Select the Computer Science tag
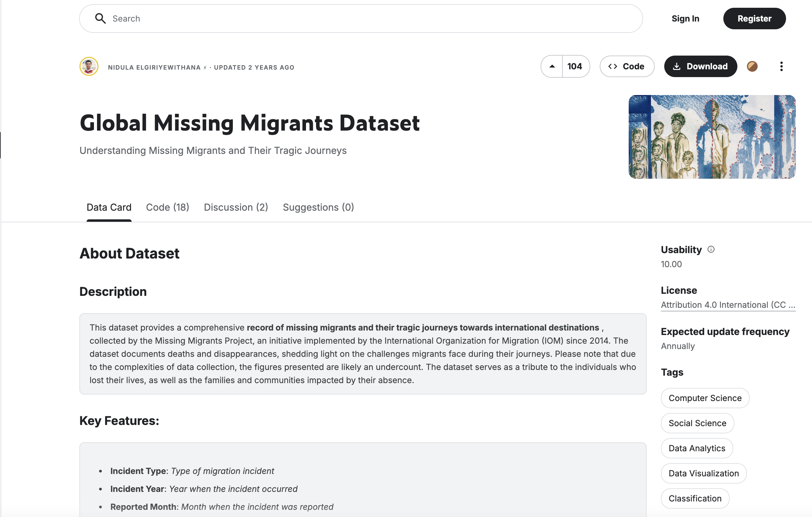The width and height of the screenshot is (812, 517). [x=705, y=398]
